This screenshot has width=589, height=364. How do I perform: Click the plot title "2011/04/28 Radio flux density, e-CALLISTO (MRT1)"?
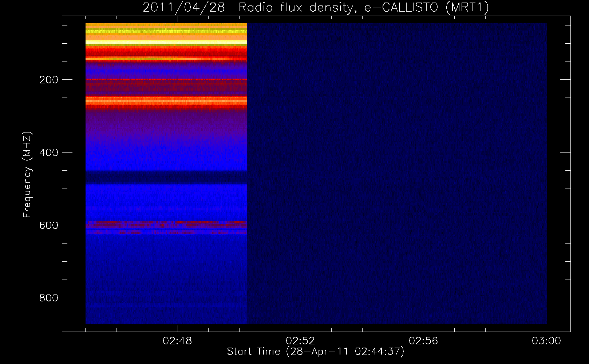316,7
